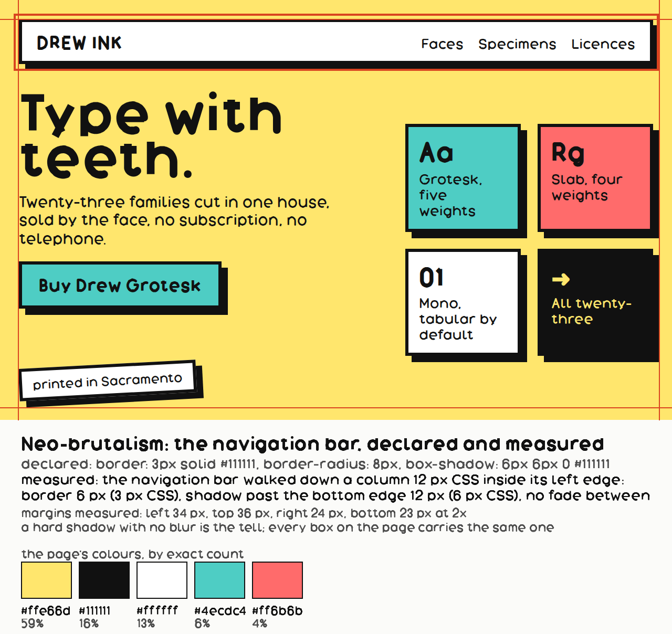Open the 01 Mono, tabular card
Viewport: 672px width, 634px height.
[x=463, y=302]
